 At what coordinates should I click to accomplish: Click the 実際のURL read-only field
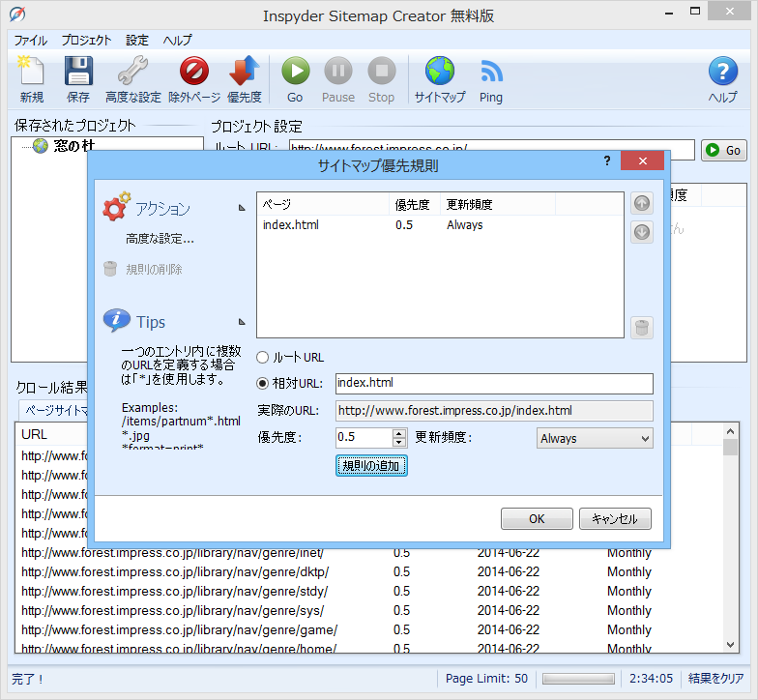click(494, 411)
